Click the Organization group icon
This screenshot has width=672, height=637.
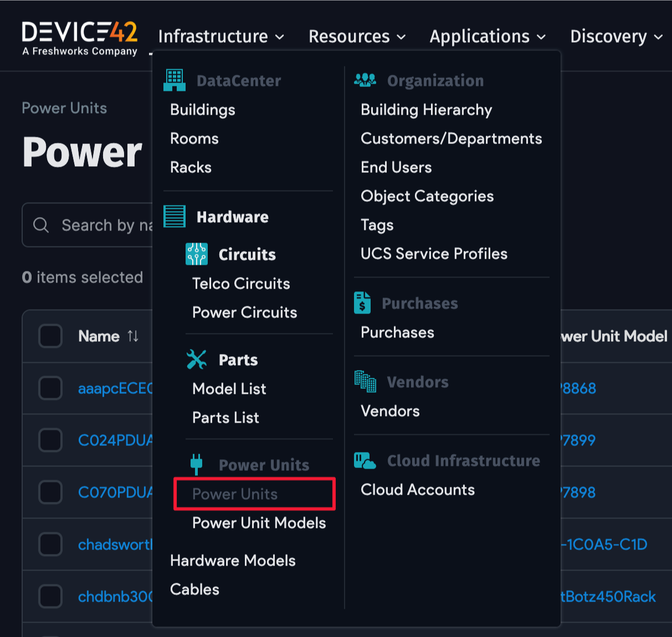tap(365, 80)
